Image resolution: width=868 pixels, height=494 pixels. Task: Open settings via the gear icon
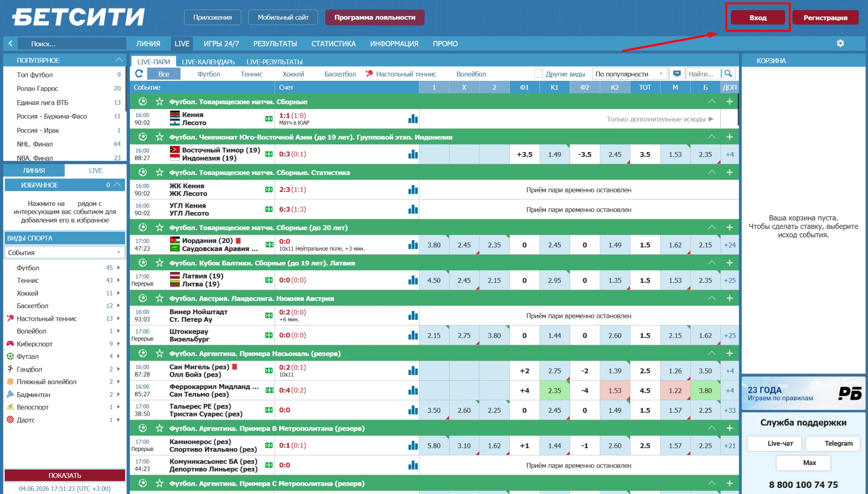841,43
